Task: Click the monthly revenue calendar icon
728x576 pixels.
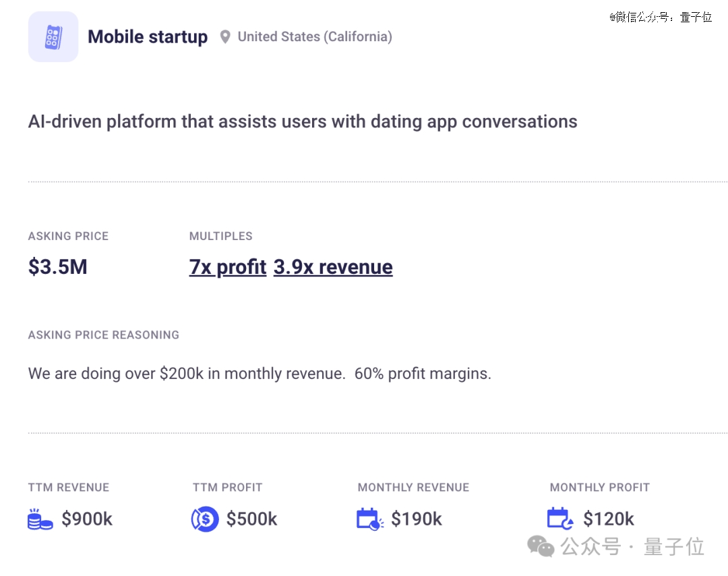Action: [x=370, y=519]
